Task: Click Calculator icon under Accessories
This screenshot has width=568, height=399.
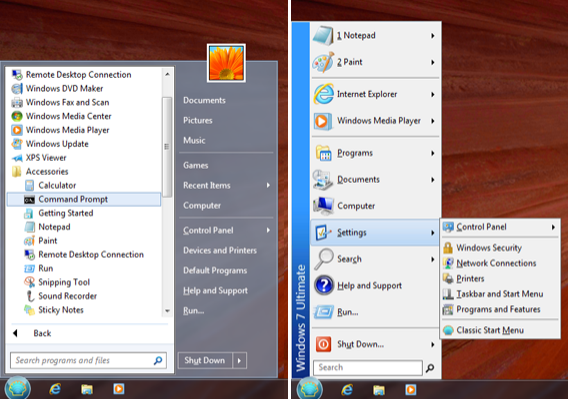Action: [29, 186]
